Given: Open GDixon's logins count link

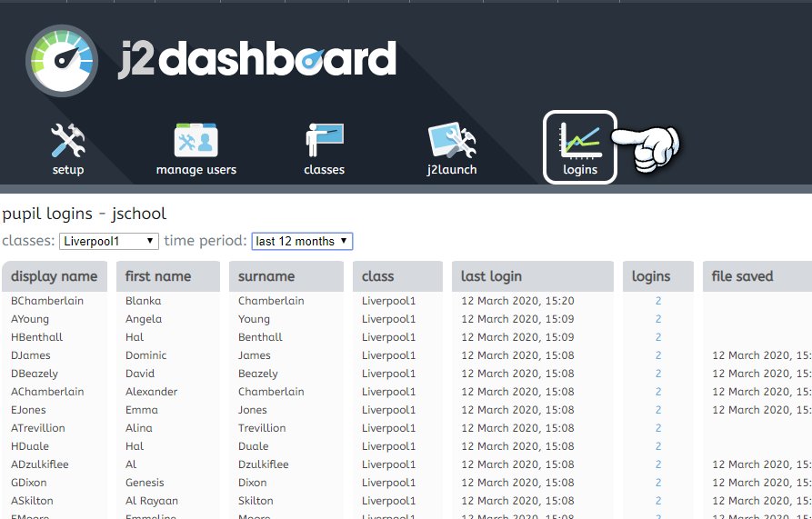Looking at the screenshot, I should pos(658,483).
